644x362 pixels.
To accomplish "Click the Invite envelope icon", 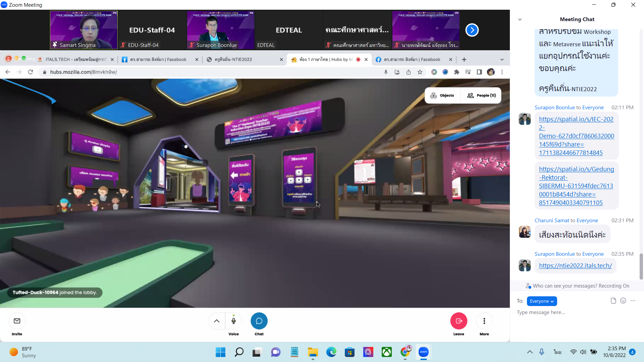I will (x=17, y=321).
